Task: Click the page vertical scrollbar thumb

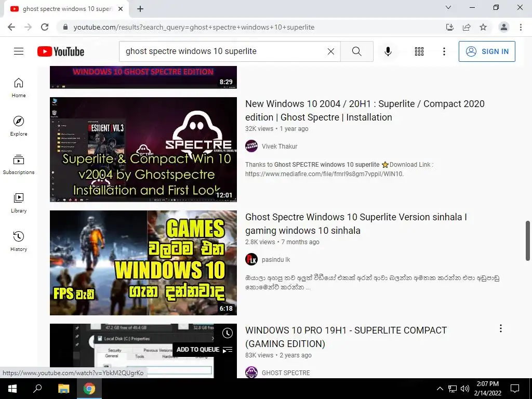Action: pyautogui.click(x=528, y=241)
